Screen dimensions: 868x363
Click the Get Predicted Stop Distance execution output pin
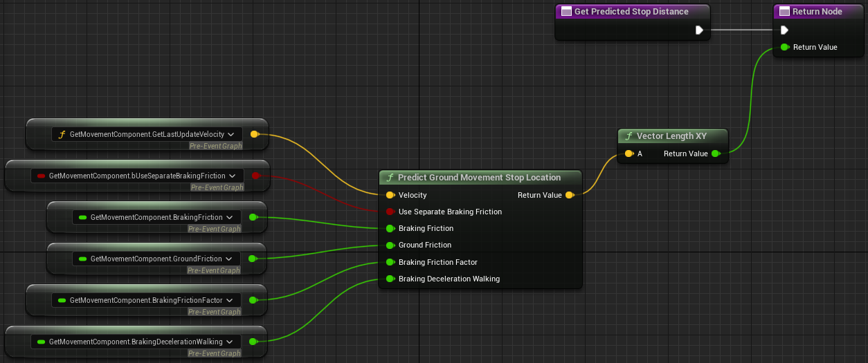[699, 30]
